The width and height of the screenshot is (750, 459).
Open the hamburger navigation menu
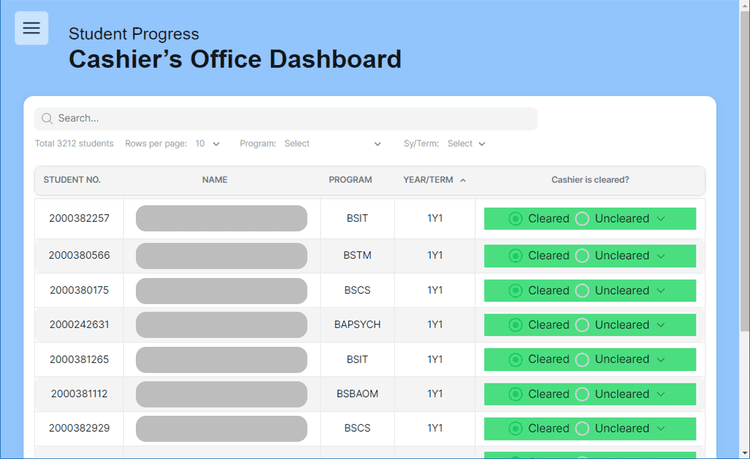31,28
